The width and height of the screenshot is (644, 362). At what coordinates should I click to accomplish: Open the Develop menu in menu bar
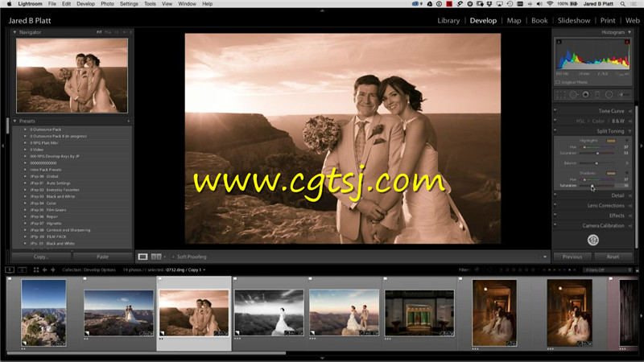(85, 4)
